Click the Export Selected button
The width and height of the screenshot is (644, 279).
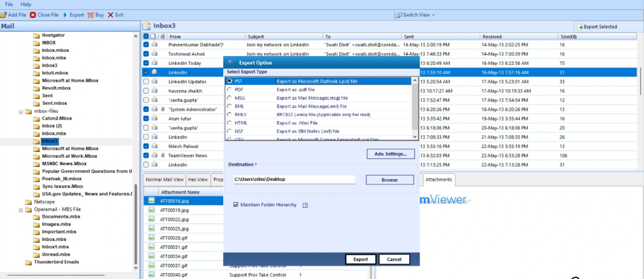pyautogui.click(x=597, y=27)
